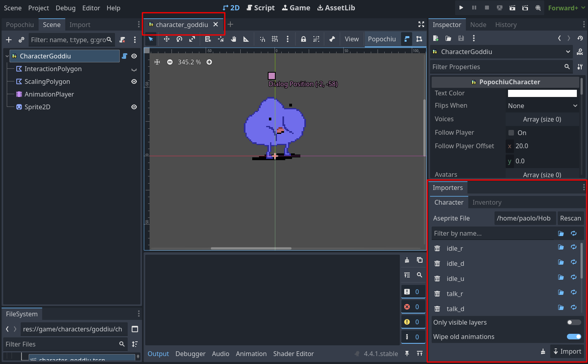Screen dimensions: 588x364
Task: Open the Debug menu
Action: [66, 8]
